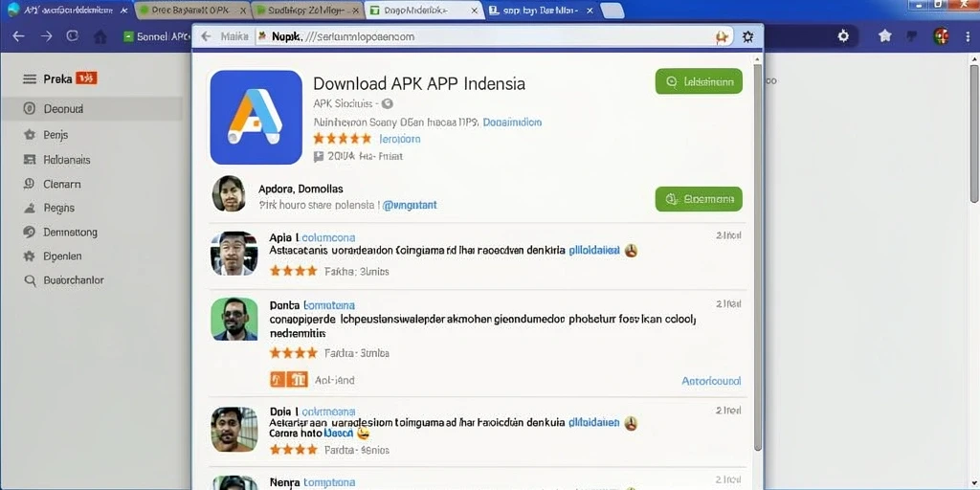Click the Deonutal sidebar icon
The image size is (980, 490).
[x=29, y=108]
